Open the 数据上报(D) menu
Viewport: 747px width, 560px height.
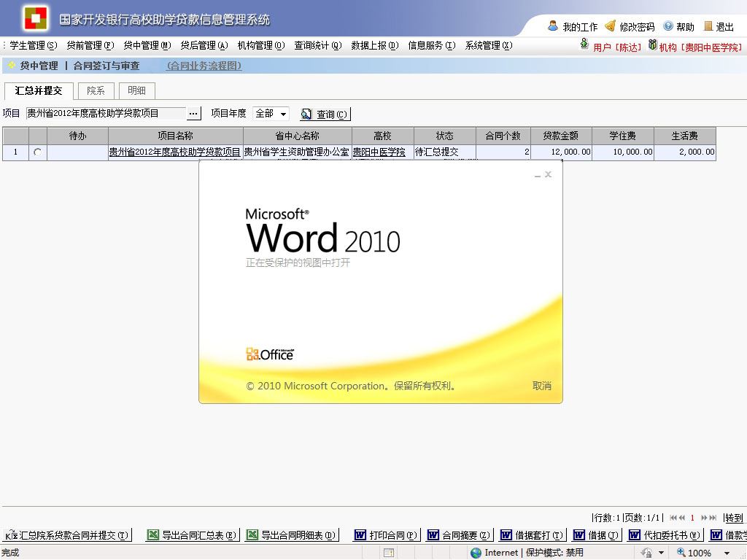tap(375, 45)
